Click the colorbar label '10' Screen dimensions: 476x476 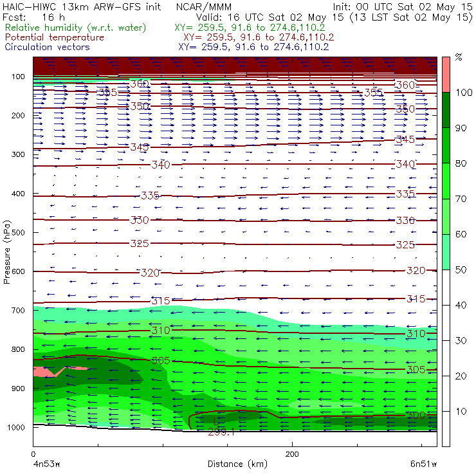461,412
